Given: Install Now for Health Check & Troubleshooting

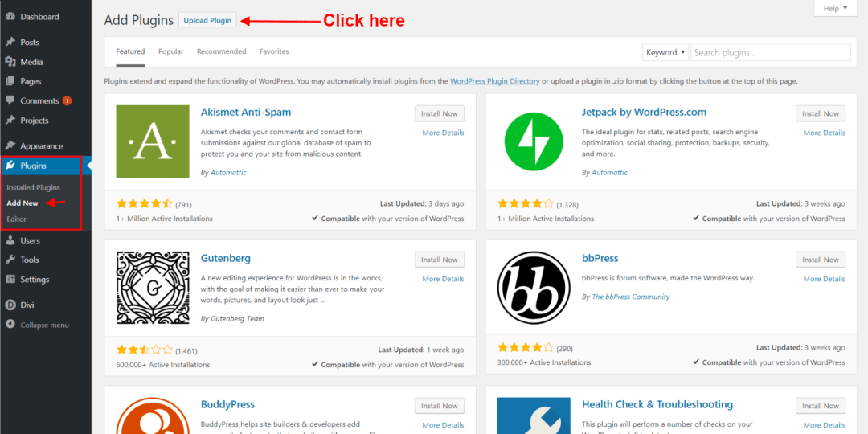Looking at the screenshot, I should coord(821,406).
